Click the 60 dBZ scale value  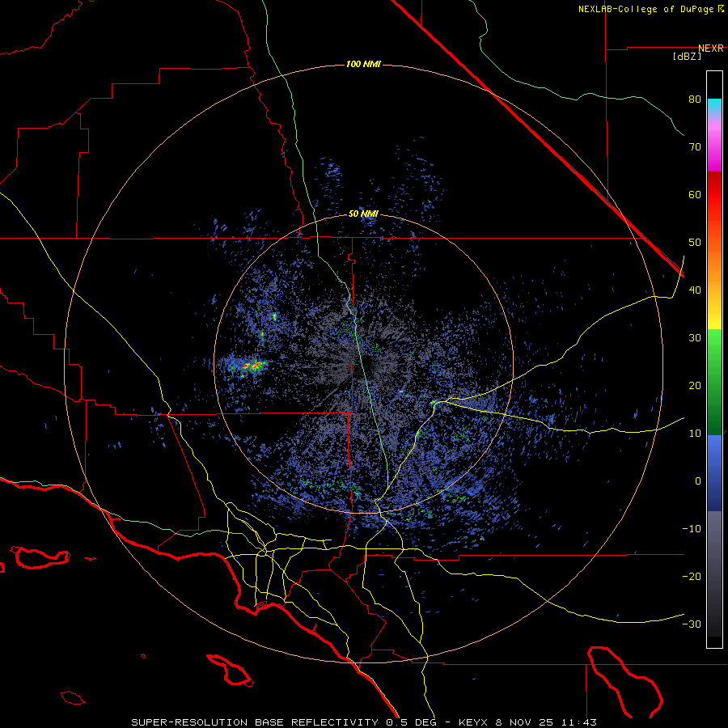coord(695,194)
